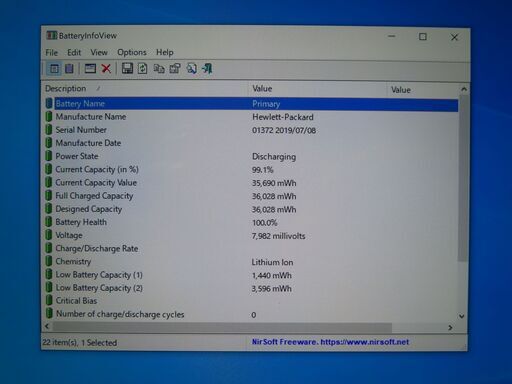Select the Serial Number row label
This screenshot has width=512, height=384.
(x=81, y=130)
